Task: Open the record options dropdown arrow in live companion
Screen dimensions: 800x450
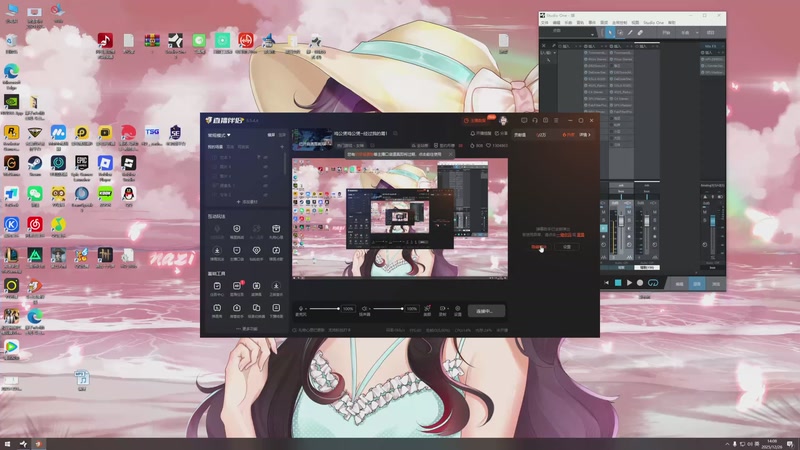Action: tap(447, 309)
